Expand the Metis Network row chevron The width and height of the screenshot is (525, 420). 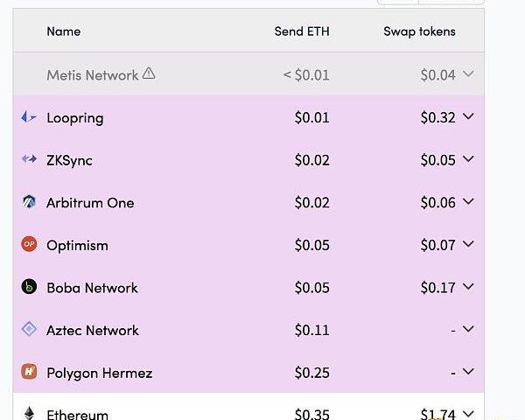(468, 74)
